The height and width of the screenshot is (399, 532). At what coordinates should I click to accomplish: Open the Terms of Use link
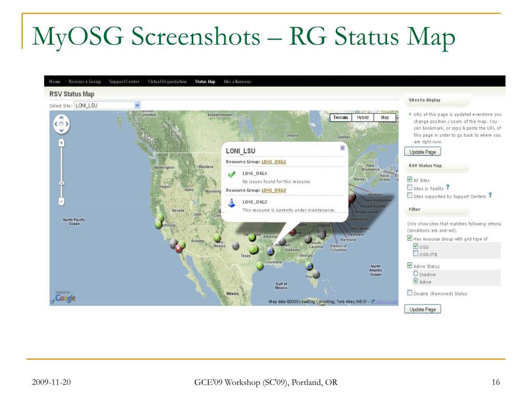[x=387, y=302]
